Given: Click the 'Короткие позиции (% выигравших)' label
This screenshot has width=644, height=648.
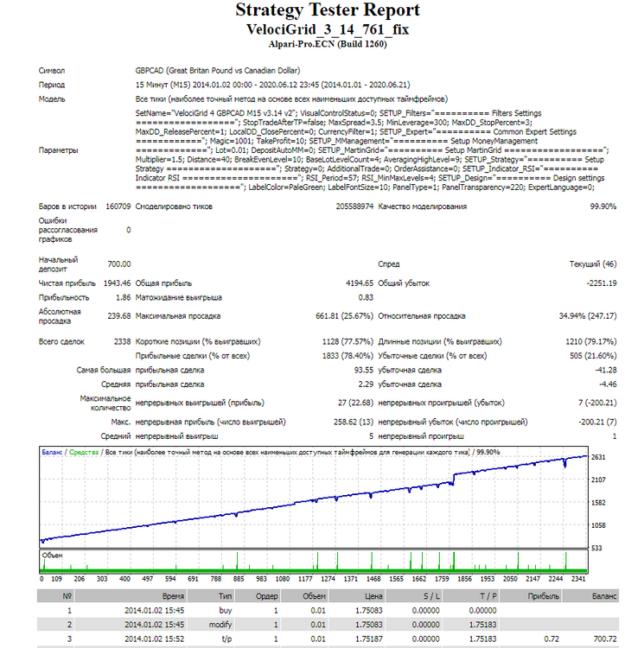Looking at the screenshot, I should point(198,342).
